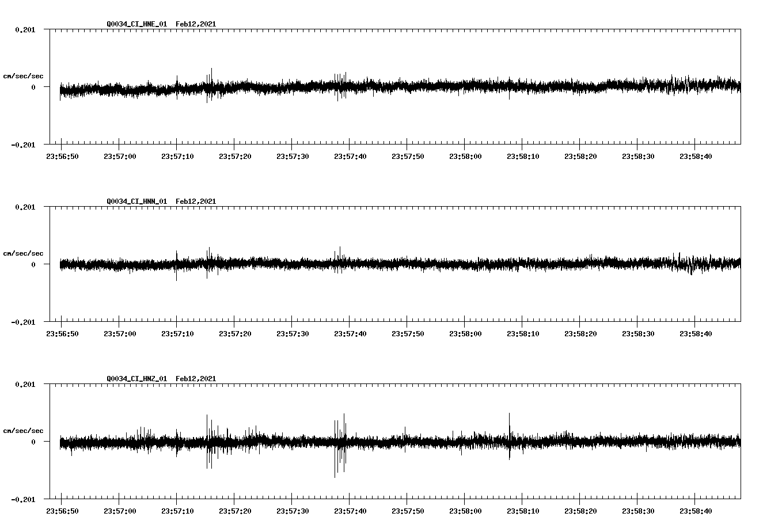Click the cm/sec/sec unit label on the middle plot
782x532 pixels.
pyautogui.click(x=23, y=253)
